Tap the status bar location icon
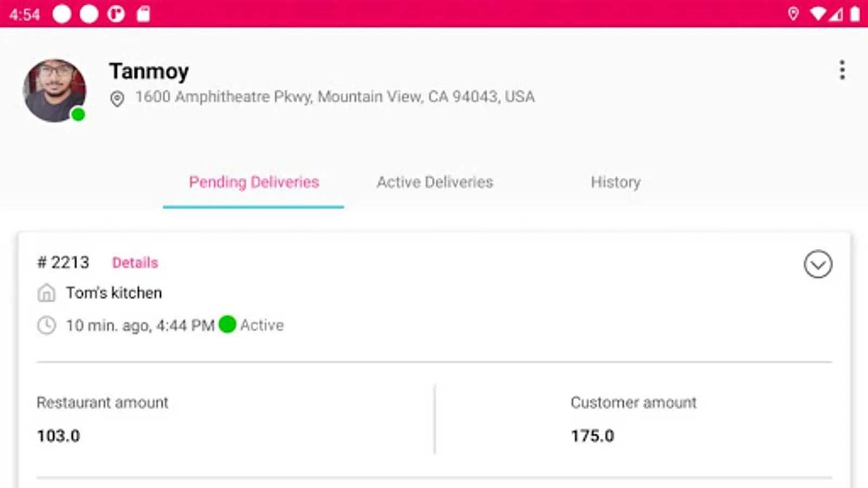868x488 pixels. pos(793,14)
